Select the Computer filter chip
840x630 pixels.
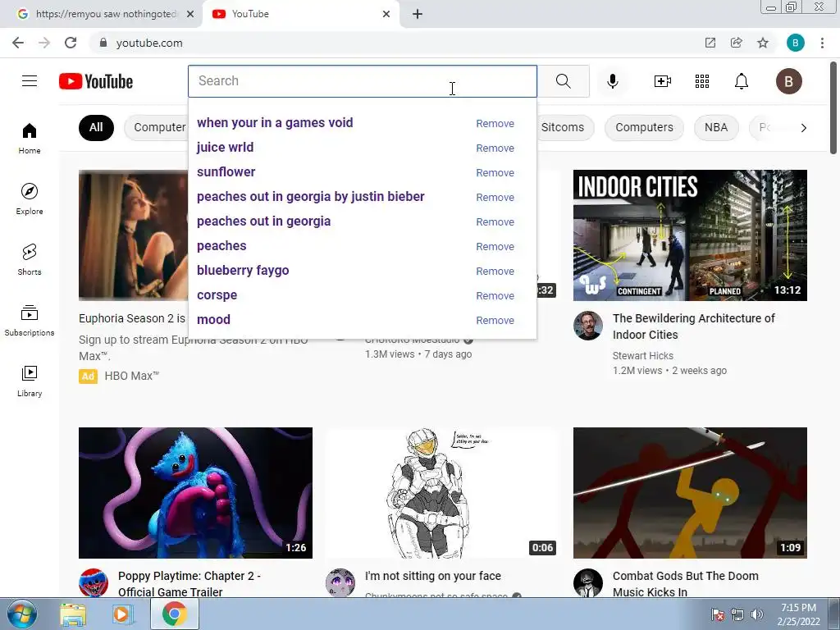point(157,127)
